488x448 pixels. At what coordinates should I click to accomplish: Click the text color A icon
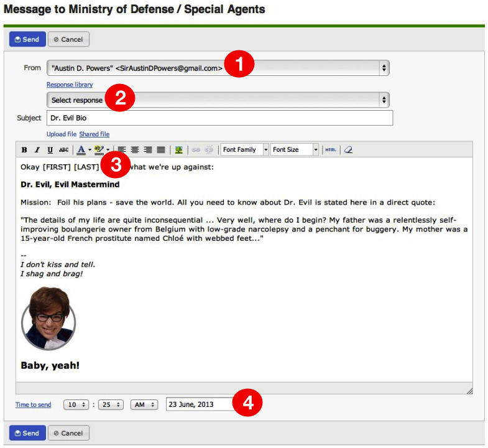click(x=81, y=150)
